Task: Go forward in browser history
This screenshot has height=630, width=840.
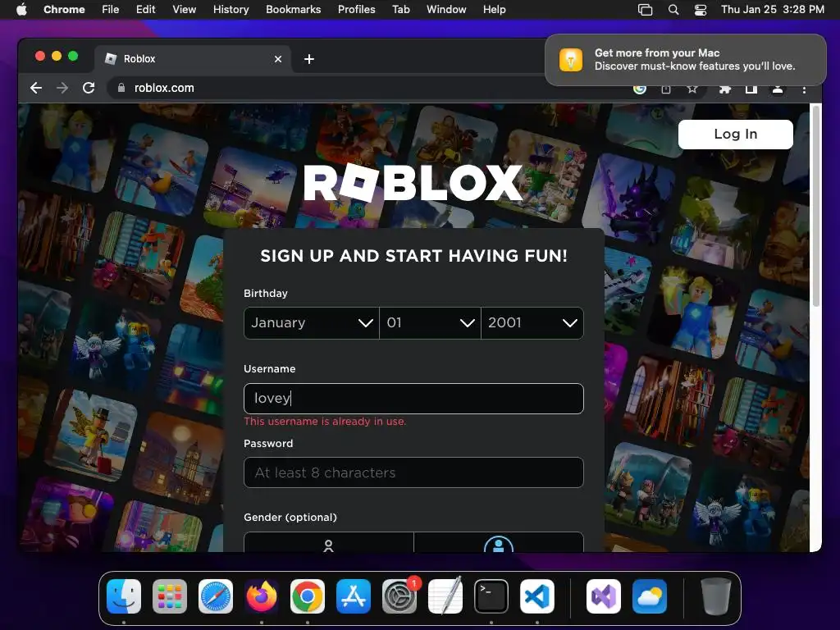Action: click(62, 88)
